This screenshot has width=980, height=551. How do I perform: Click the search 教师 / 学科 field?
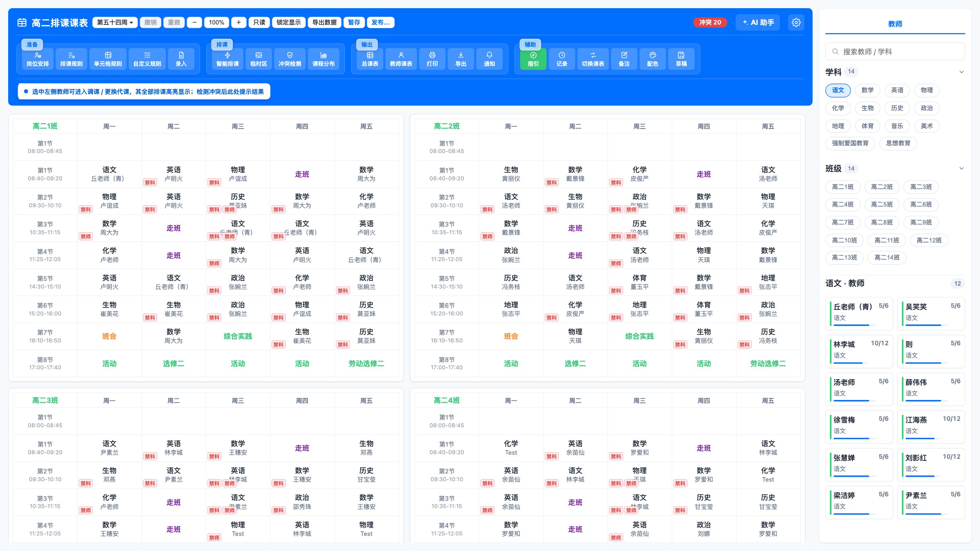point(895,52)
